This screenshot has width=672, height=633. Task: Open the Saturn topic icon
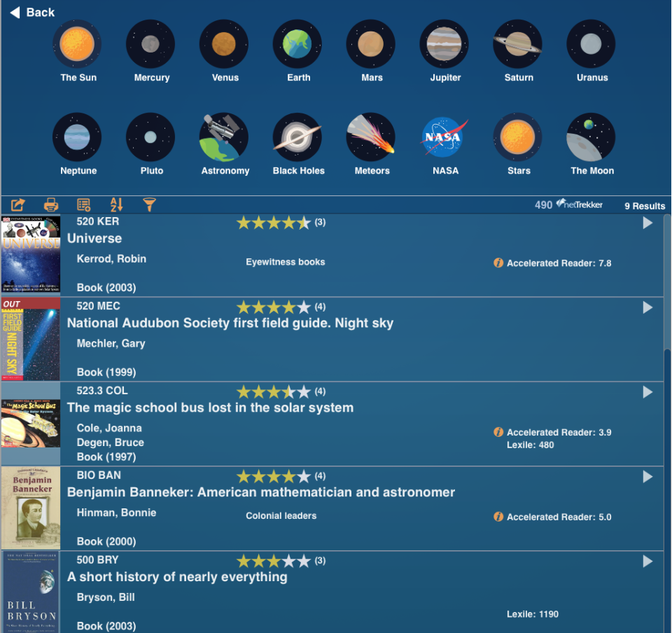click(x=518, y=43)
